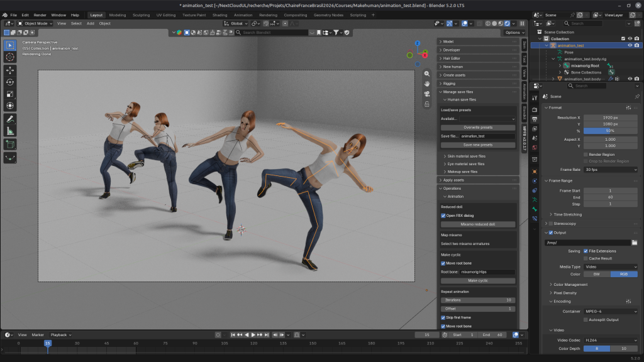
Task: Click the output path folder icon
Action: [635, 243]
